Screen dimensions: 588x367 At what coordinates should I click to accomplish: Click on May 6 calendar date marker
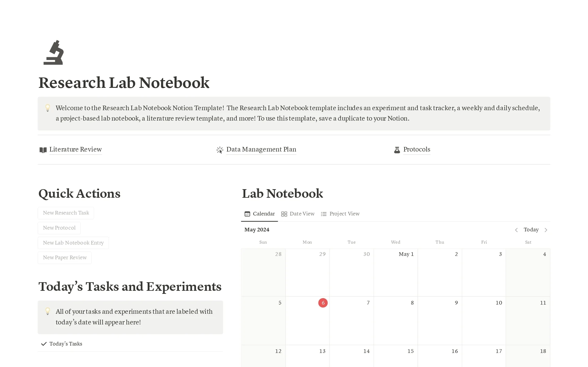pyautogui.click(x=323, y=303)
